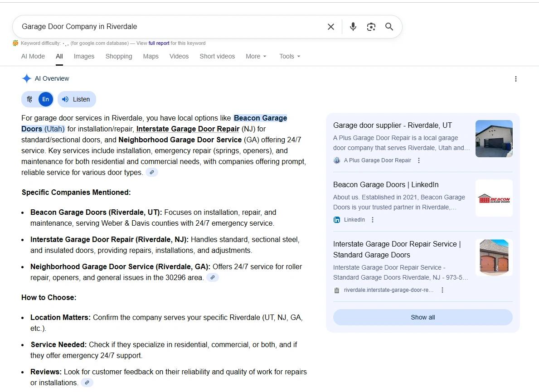The image size is (539, 392).
Task: Click the A Plus Garage Door Repair favicon
Action: pyautogui.click(x=337, y=160)
